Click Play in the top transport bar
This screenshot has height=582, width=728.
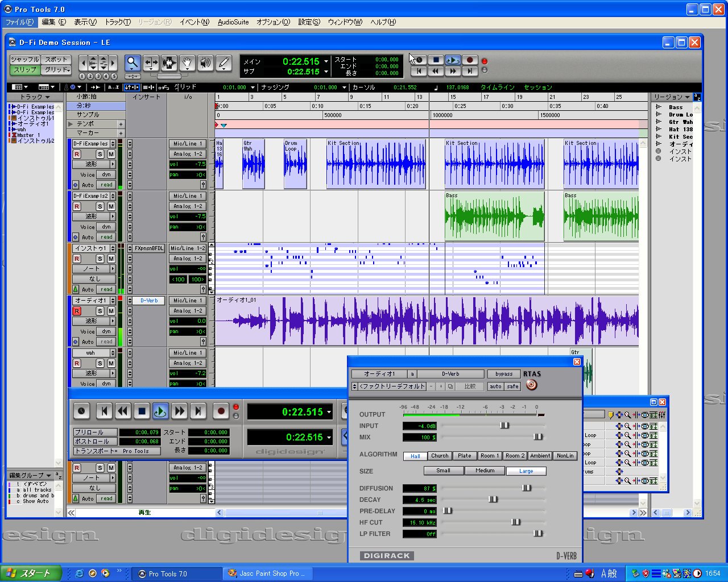click(453, 60)
